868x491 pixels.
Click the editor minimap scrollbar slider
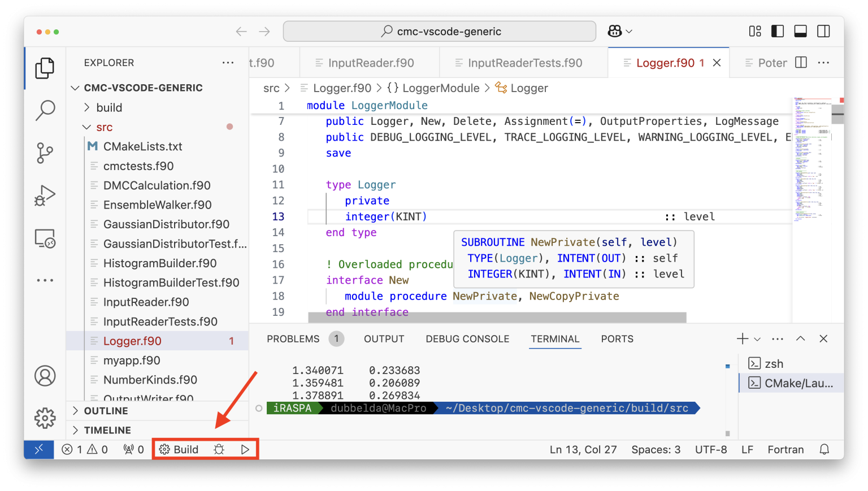tap(839, 113)
